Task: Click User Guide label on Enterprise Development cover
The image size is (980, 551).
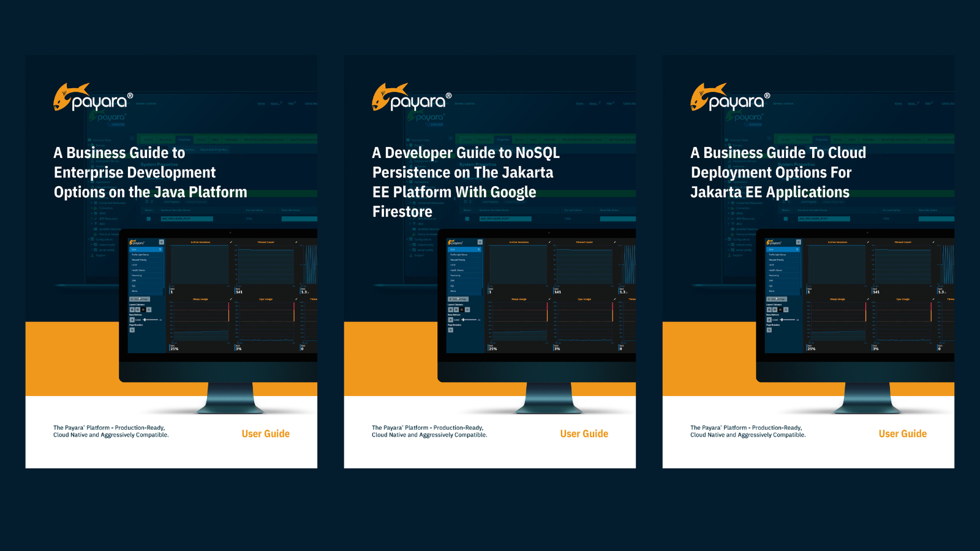Action: coord(265,433)
